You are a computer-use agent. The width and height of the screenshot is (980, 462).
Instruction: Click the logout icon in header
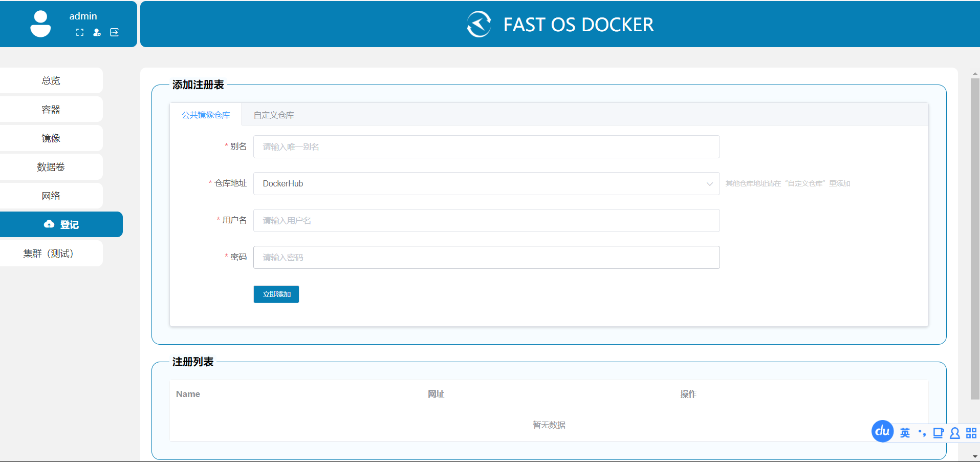pos(114,32)
